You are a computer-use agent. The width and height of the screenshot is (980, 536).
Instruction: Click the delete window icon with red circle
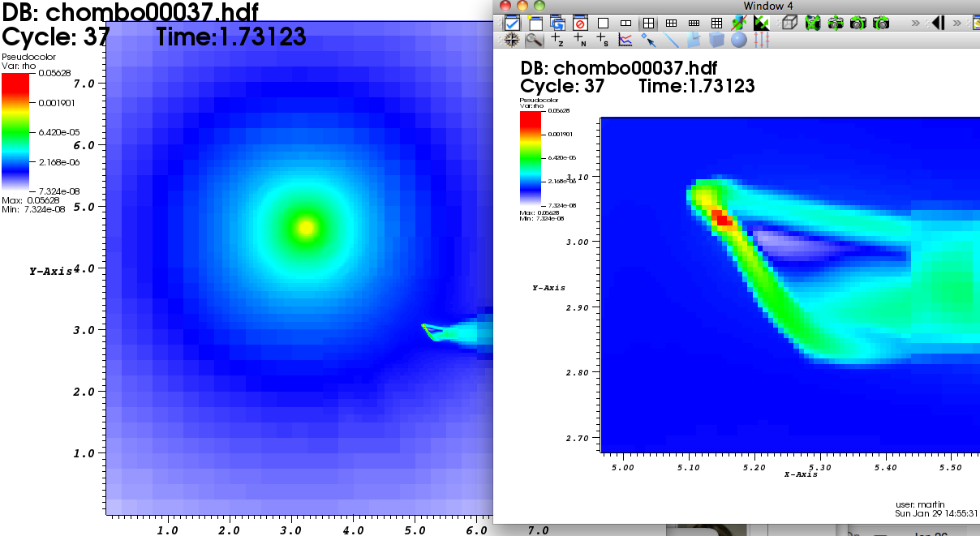pyautogui.click(x=580, y=22)
